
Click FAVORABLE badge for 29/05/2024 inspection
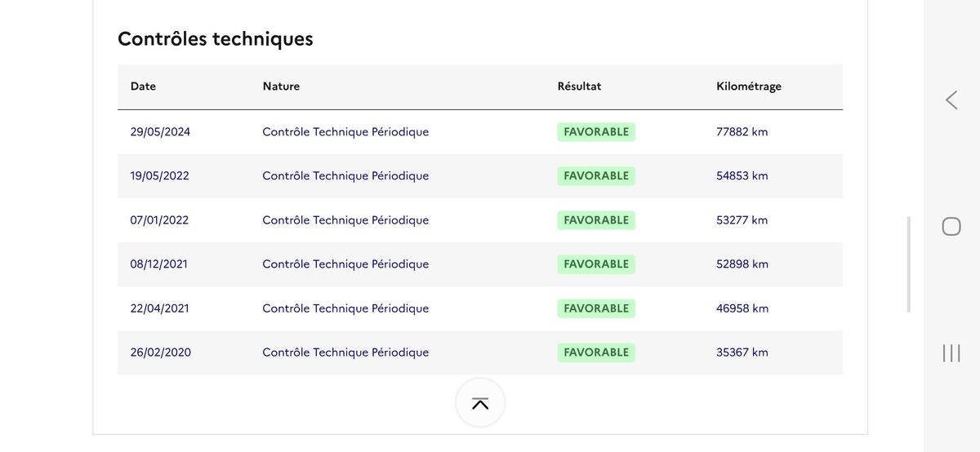tap(596, 131)
